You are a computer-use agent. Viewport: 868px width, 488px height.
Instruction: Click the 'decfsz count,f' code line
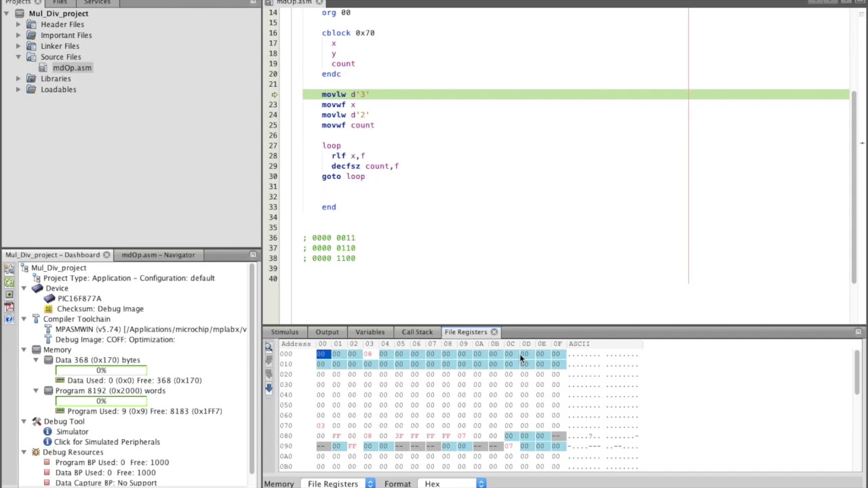pyautogui.click(x=365, y=166)
